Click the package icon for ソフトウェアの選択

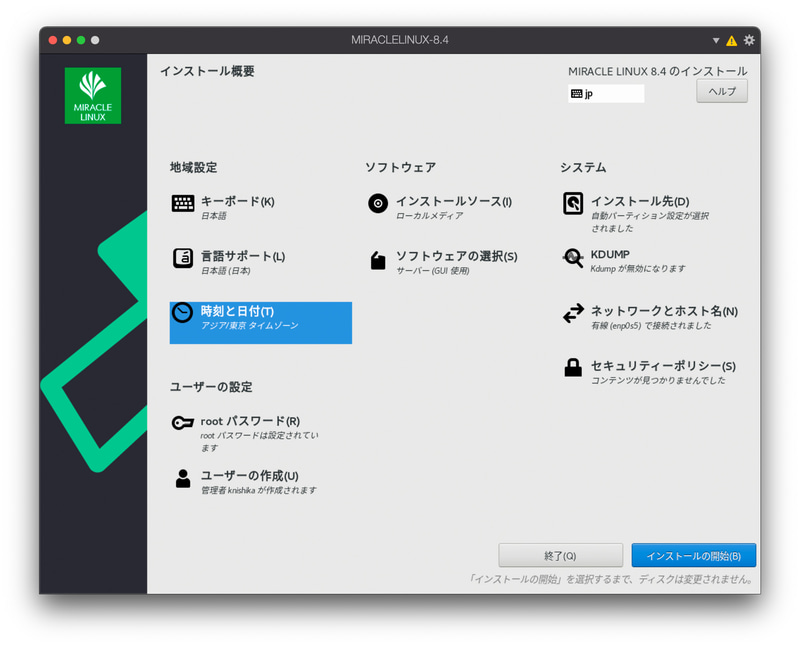378,260
